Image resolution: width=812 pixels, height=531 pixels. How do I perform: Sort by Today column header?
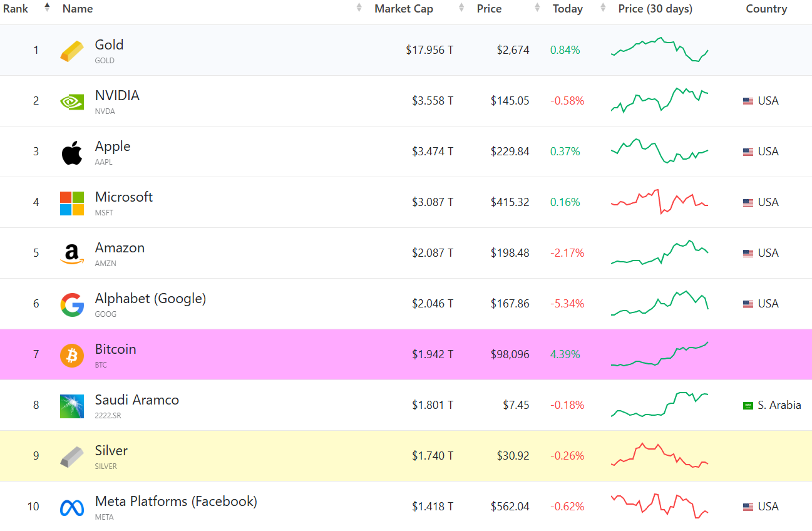tap(567, 9)
